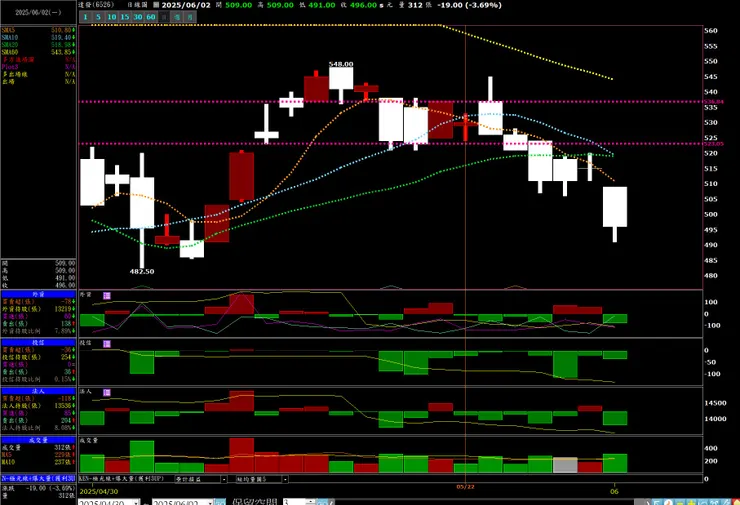Select the highlighted indicator label at bottom left
740x505 pixels.
pos(38,479)
